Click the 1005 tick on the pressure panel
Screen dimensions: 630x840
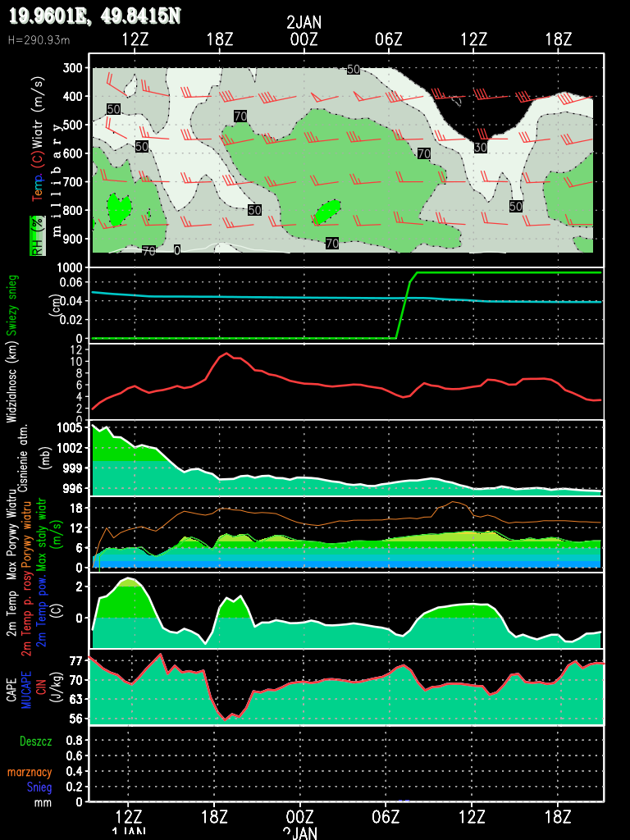click(70, 427)
